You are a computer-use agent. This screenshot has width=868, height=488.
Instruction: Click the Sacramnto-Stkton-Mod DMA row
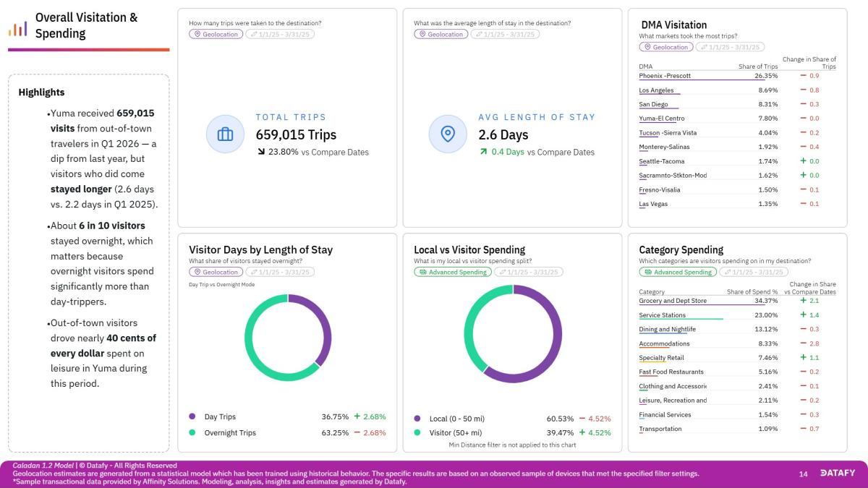click(738, 176)
